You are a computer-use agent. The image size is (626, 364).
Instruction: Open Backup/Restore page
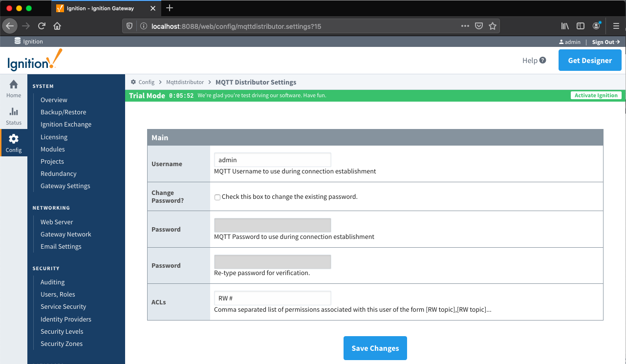(63, 112)
